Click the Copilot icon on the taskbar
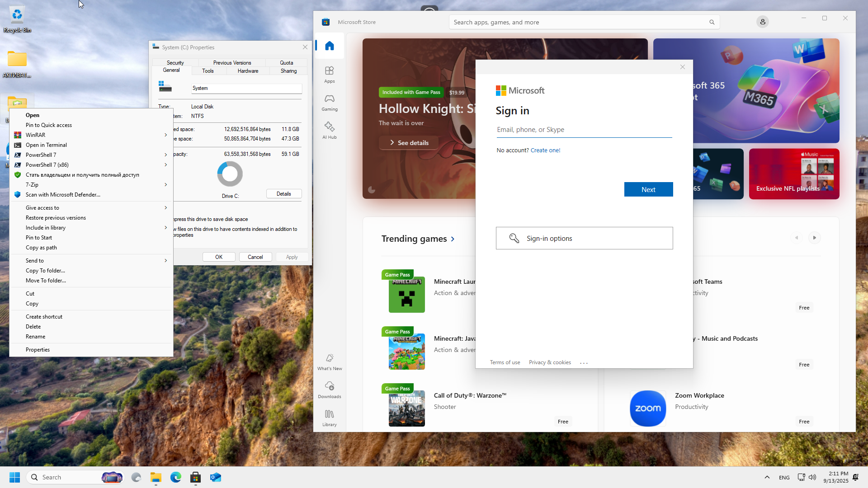868x488 pixels. point(136,477)
